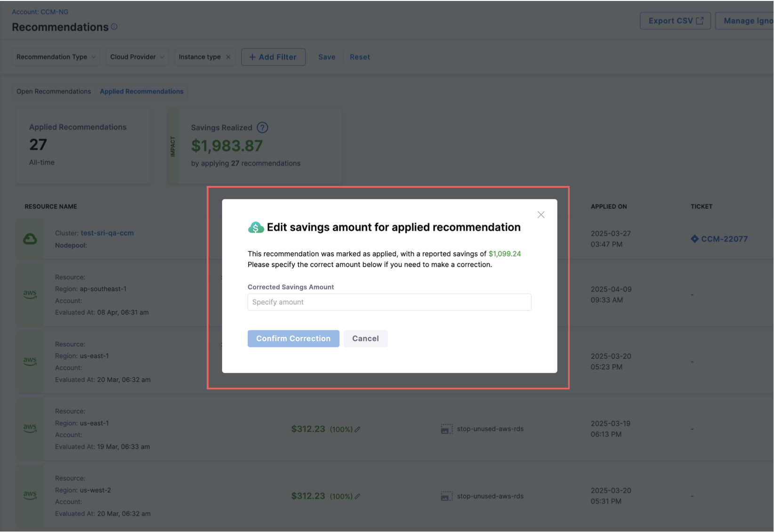Select the Applied Recommendations tab
Viewport: 774px width, 532px height.
[x=142, y=91]
